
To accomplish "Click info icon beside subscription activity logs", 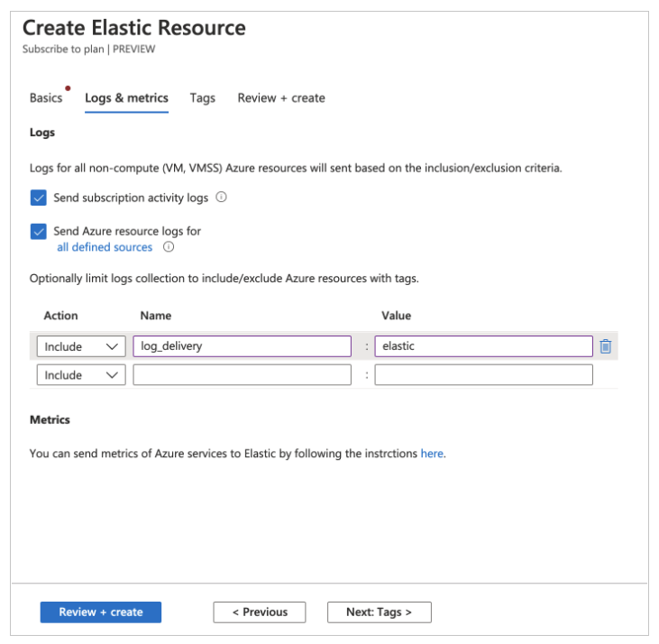I will tap(221, 198).
